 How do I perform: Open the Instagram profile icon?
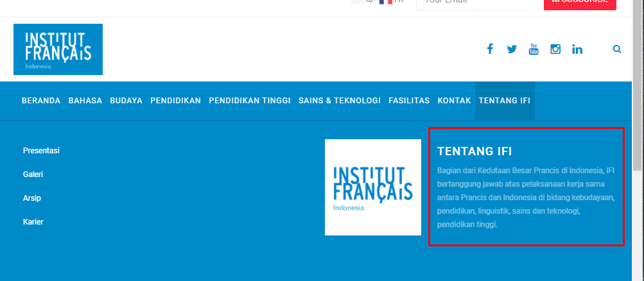click(555, 49)
